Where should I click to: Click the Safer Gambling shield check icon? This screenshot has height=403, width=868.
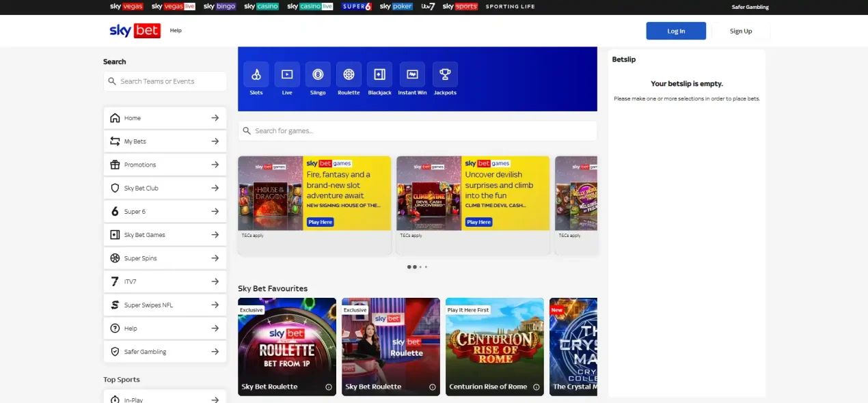(115, 352)
